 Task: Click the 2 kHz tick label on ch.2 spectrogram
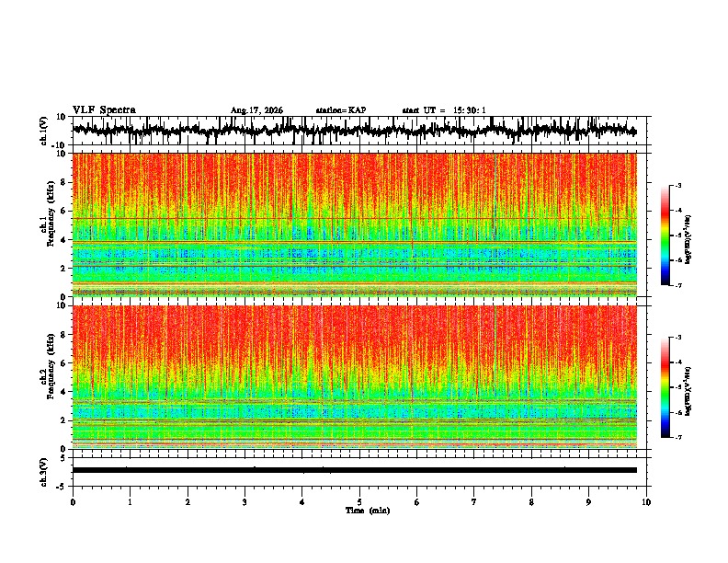[65, 420]
